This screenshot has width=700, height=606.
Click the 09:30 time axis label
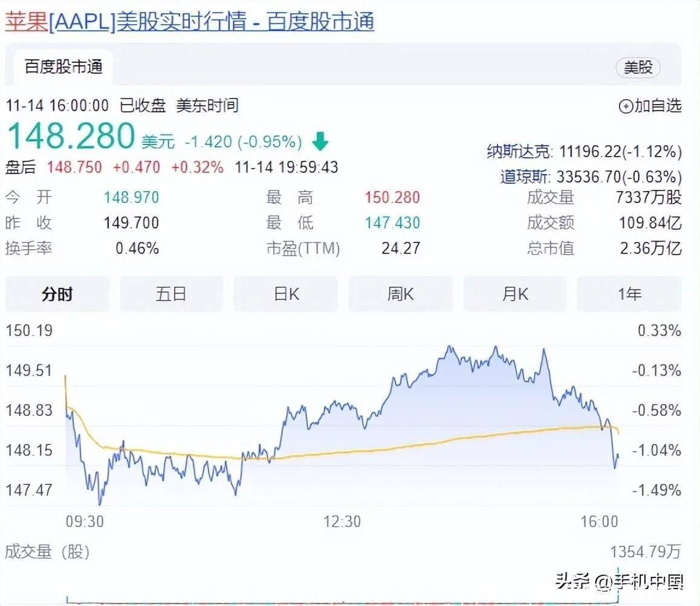coord(85,521)
